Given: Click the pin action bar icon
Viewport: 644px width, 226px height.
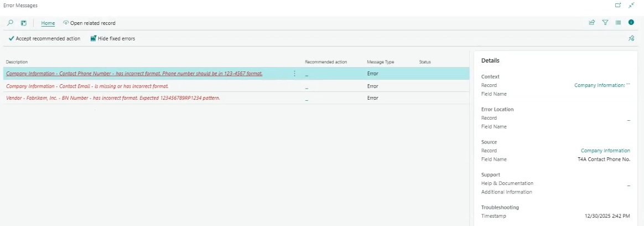Looking at the screenshot, I should tap(631, 38).
